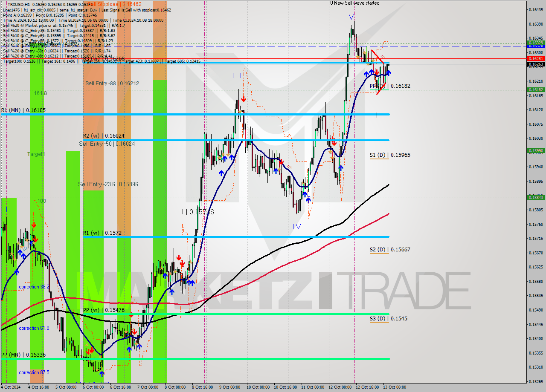546x392 pixels.
Task: Select Sell Entry -88 | 0.16212 label
Action: 112,84
